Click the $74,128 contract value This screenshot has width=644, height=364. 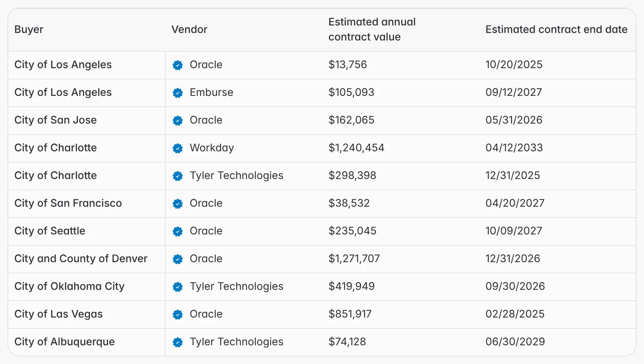(347, 342)
